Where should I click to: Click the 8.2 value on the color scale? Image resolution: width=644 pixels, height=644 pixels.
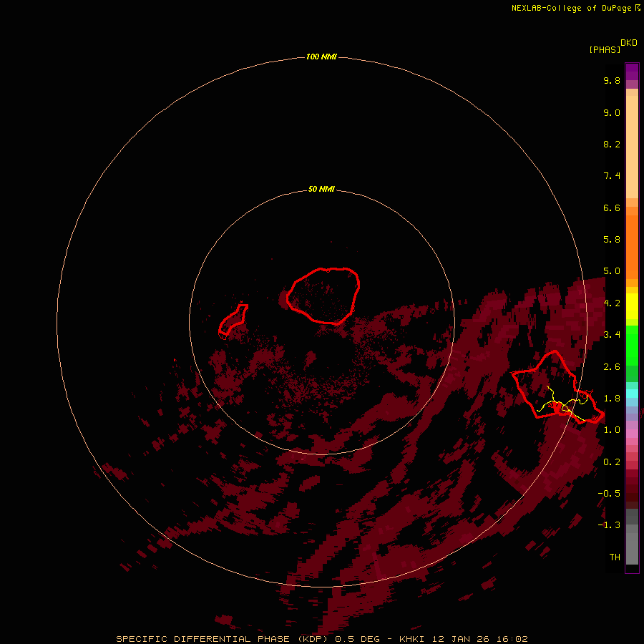pos(612,144)
